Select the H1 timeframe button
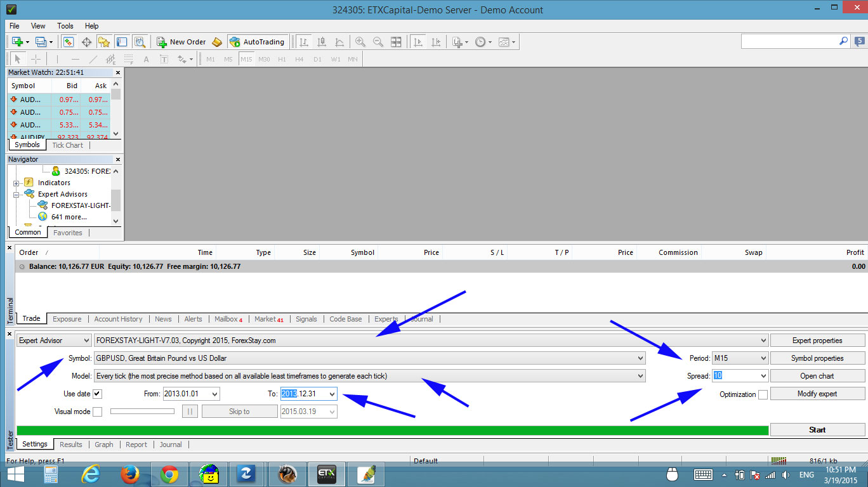The width and height of the screenshot is (868, 487). click(x=282, y=59)
